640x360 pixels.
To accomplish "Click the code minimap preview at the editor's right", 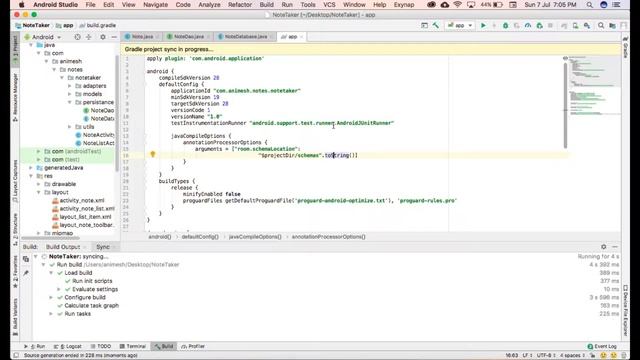I will tap(594, 86).
